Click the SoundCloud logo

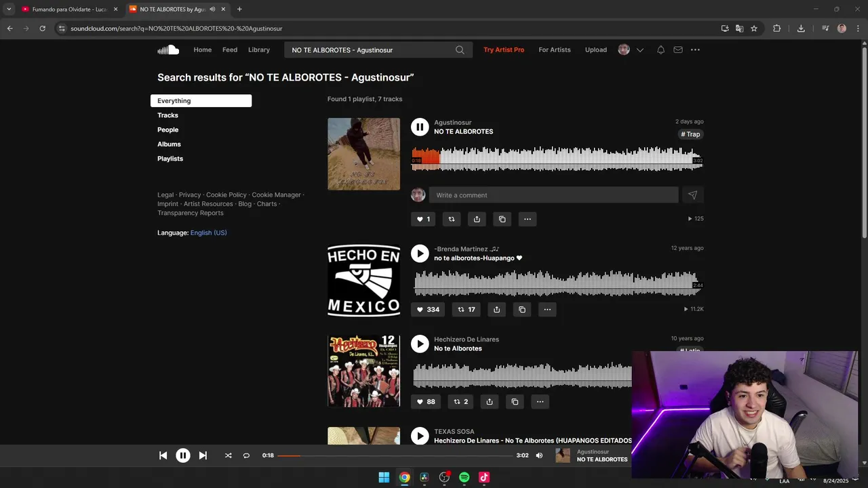(168, 49)
